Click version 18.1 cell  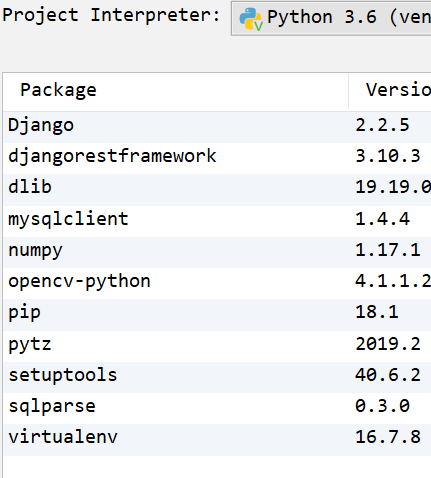[x=377, y=312]
